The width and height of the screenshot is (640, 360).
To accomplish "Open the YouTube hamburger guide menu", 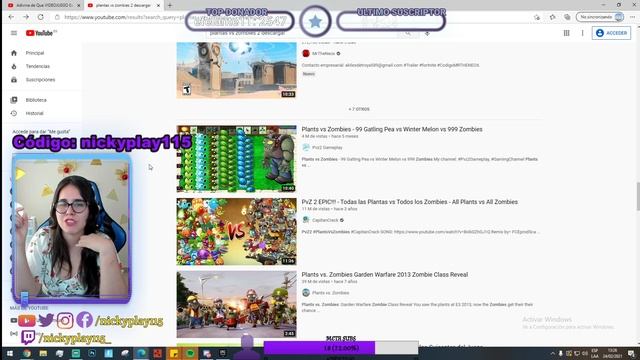I will coord(14,33).
